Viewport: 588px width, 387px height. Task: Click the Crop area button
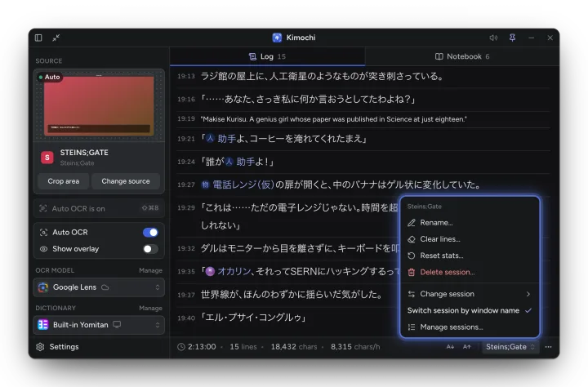point(64,181)
